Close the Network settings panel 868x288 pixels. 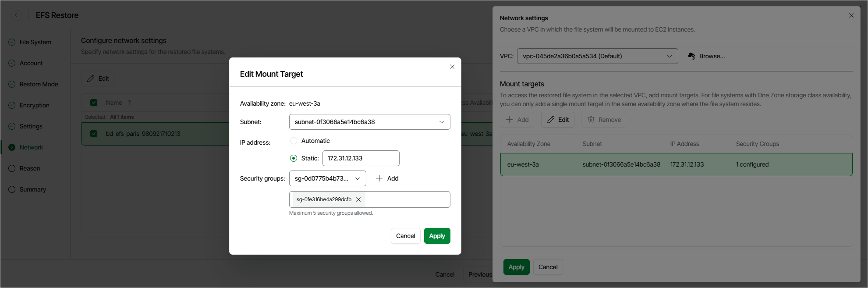pos(851,15)
